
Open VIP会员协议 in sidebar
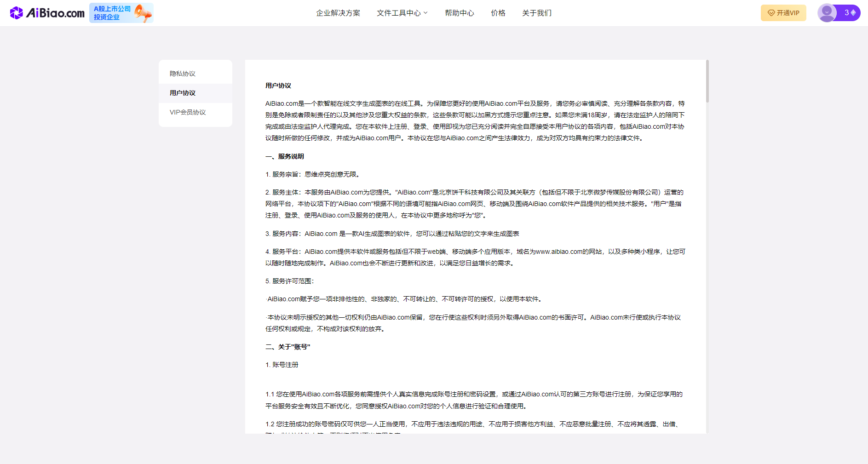pos(195,112)
